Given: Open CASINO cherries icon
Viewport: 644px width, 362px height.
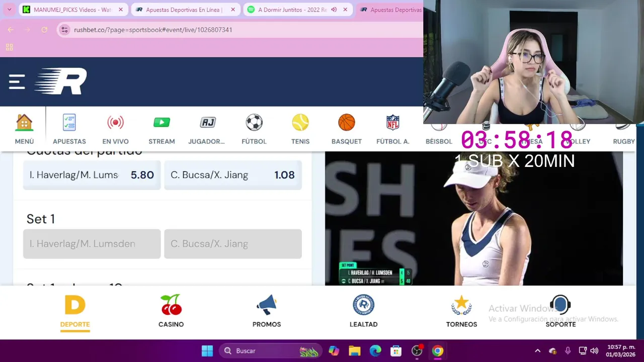Looking at the screenshot, I should pos(171,312).
